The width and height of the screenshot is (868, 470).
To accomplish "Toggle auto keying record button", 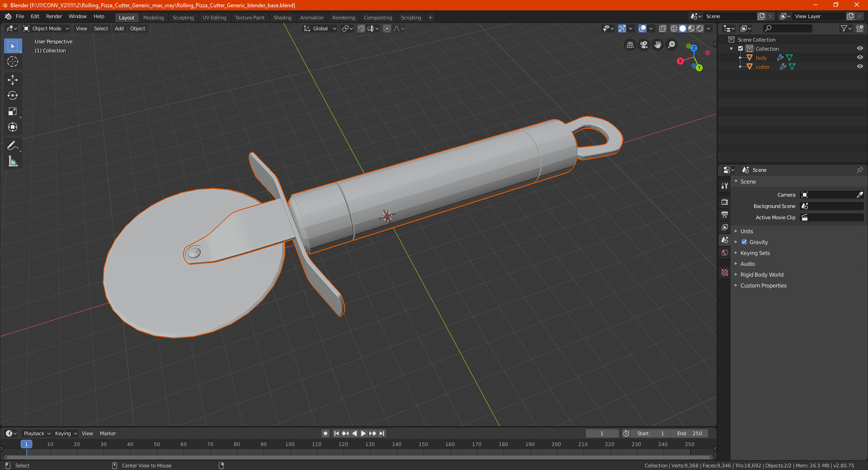I will click(325, 433).
